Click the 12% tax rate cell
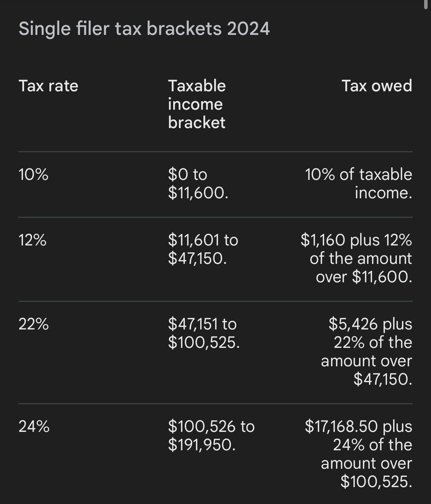The image size is (431, 504). click(32, 240)
